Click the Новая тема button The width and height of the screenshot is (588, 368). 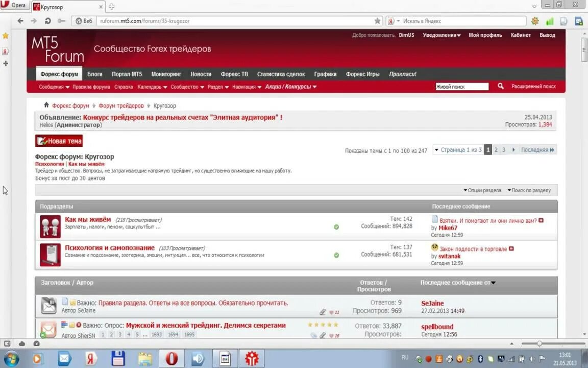pyautogui.click(x=59, y=141)
